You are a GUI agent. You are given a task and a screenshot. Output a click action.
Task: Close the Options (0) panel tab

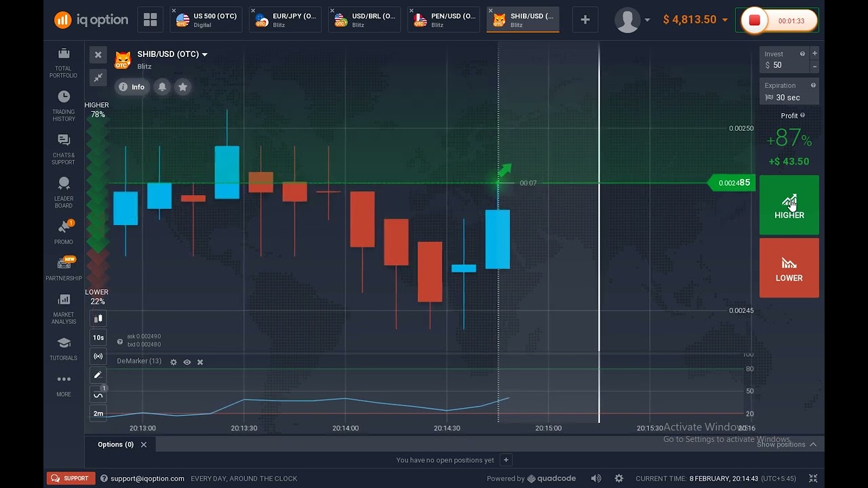tap(144, 445)
